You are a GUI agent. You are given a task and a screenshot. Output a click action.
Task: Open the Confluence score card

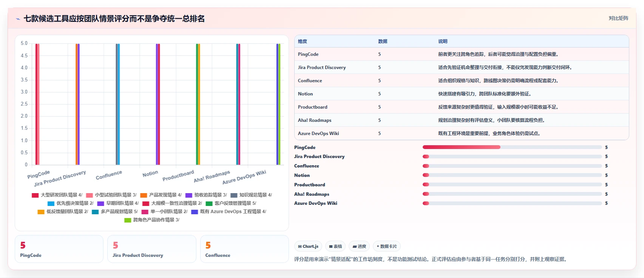click(244, 249)
